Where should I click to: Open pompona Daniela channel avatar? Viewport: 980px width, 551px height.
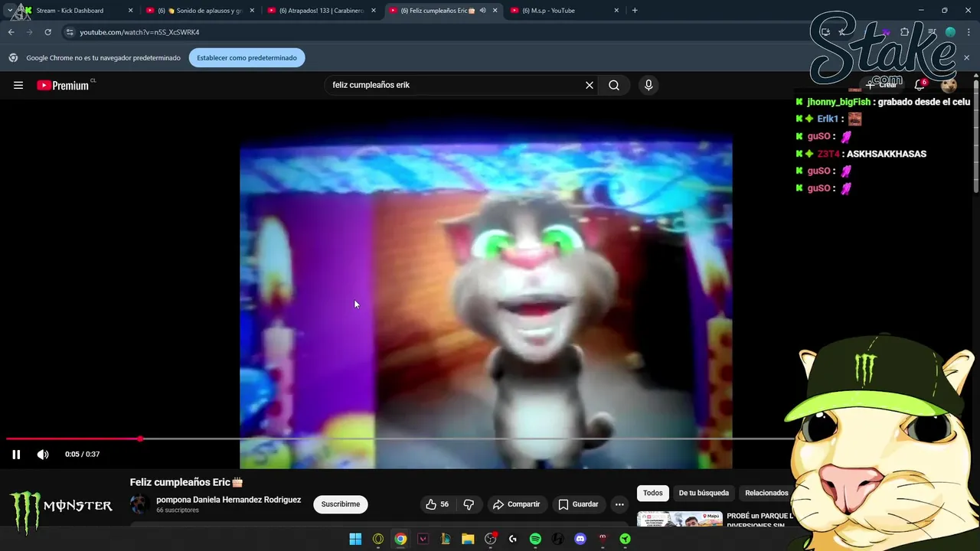tap(139, 504)
